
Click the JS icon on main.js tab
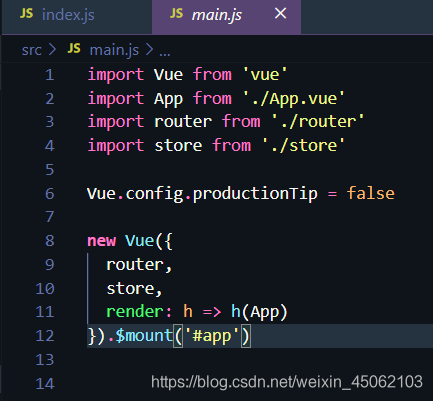coord(176,14)
